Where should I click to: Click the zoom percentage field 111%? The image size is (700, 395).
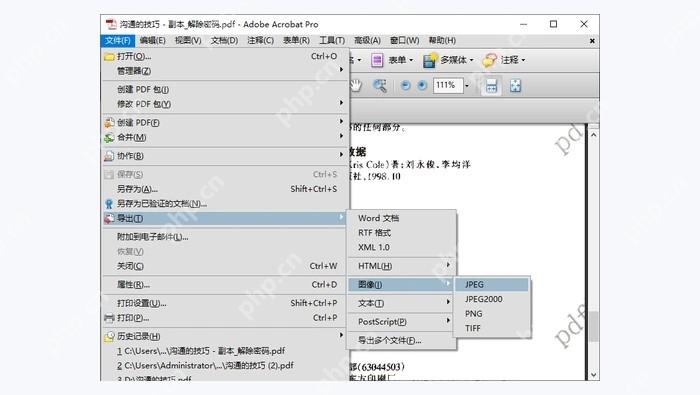pyautogui.click(x=448, y=85)
